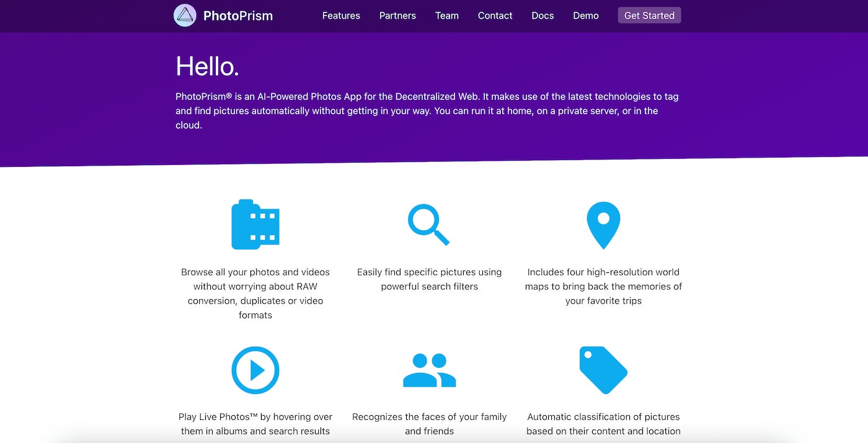This screenshot has height=443, width=868.
Task: Click the PhotoPrism brand name link
Action: point(238,16)
